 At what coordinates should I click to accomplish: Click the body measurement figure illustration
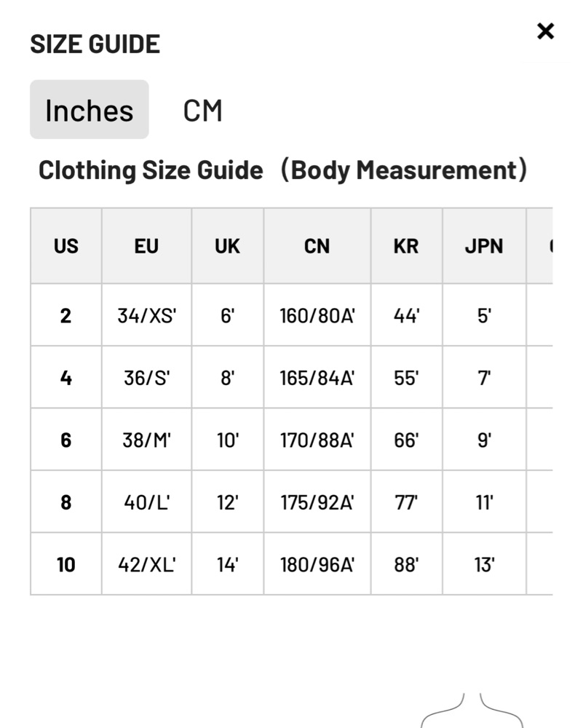(x=472, y=711)
